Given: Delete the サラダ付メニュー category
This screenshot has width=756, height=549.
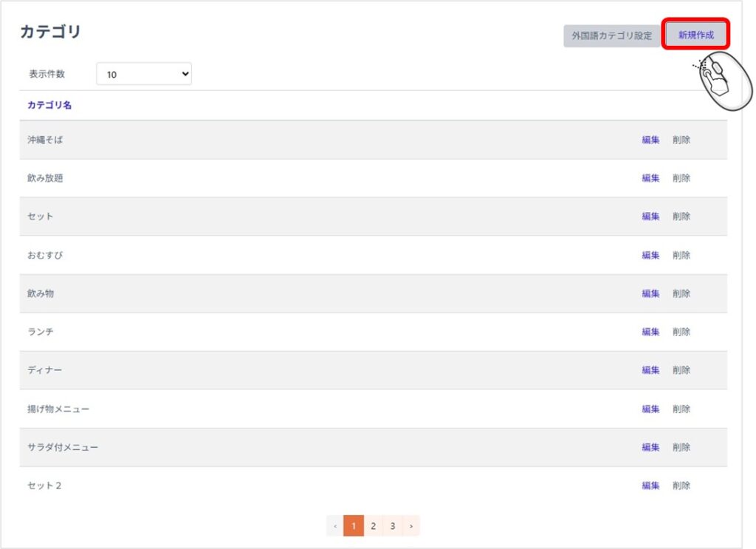Looking at the screenshot, I should 681,447.
